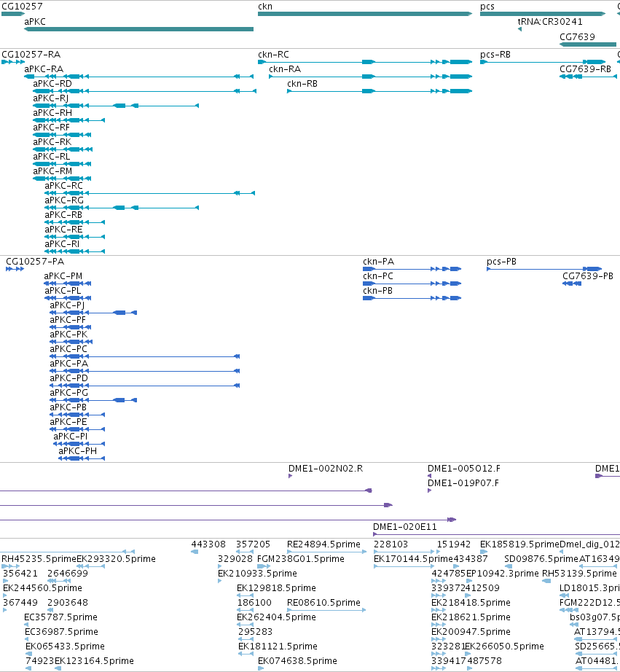Click the aPKC-RL transcript label

tap(52, 157)
